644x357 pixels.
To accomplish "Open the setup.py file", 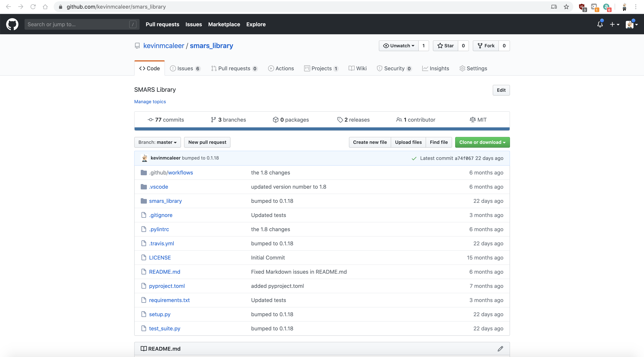I will (160, 314).
